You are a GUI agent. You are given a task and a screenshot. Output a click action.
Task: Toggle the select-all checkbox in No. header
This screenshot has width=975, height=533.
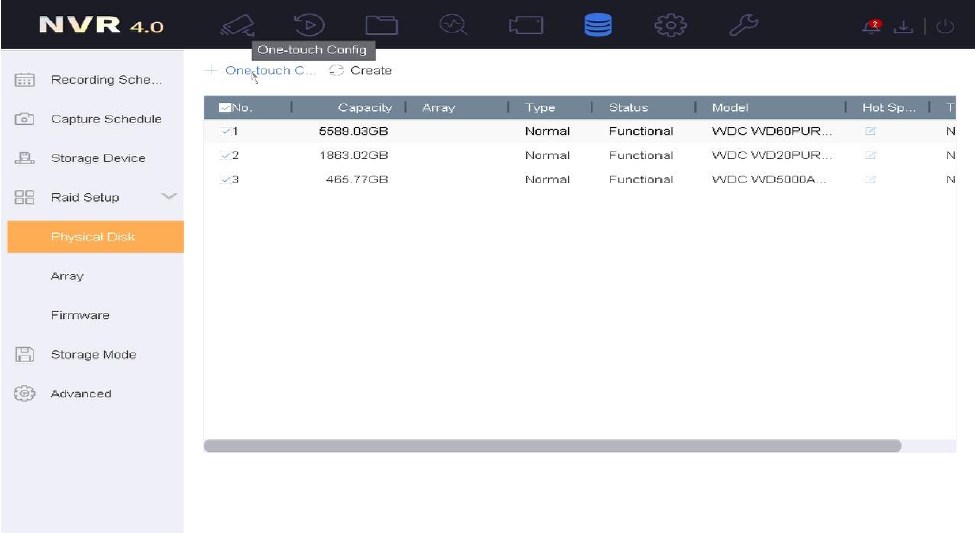pyautogui.click(x=224, y=108)
